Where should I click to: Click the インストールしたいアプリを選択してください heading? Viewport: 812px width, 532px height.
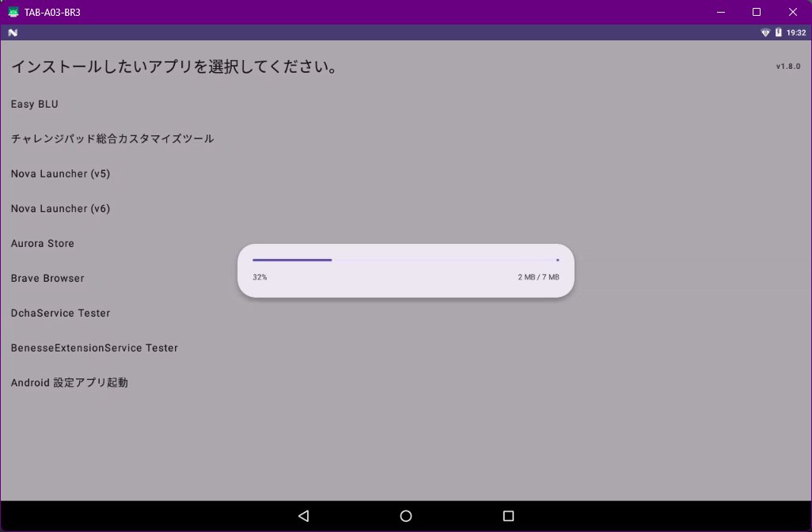(x=175, y=66)
